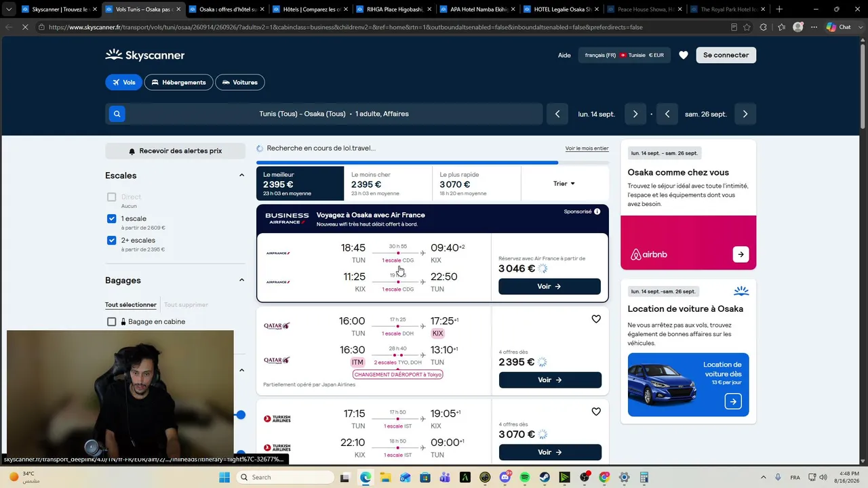The height and width of the screenshot is (488, 868).
Task: Open Microsoft Teams from the taskbar
Action: coord(445,477)
